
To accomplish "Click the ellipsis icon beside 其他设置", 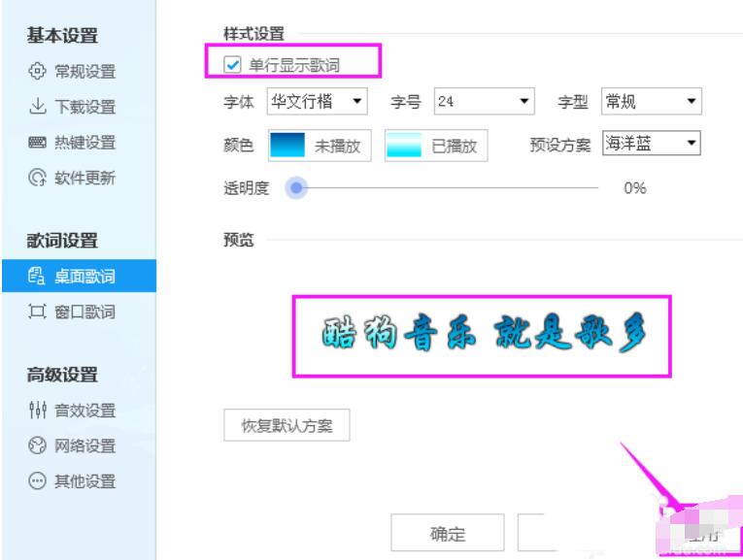I will pyautogui.click(x=37, y=481).
